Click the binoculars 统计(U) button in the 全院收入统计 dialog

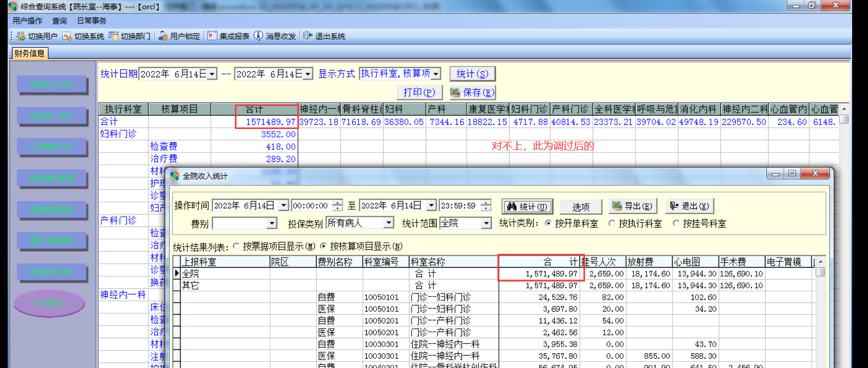click(527, 206)
